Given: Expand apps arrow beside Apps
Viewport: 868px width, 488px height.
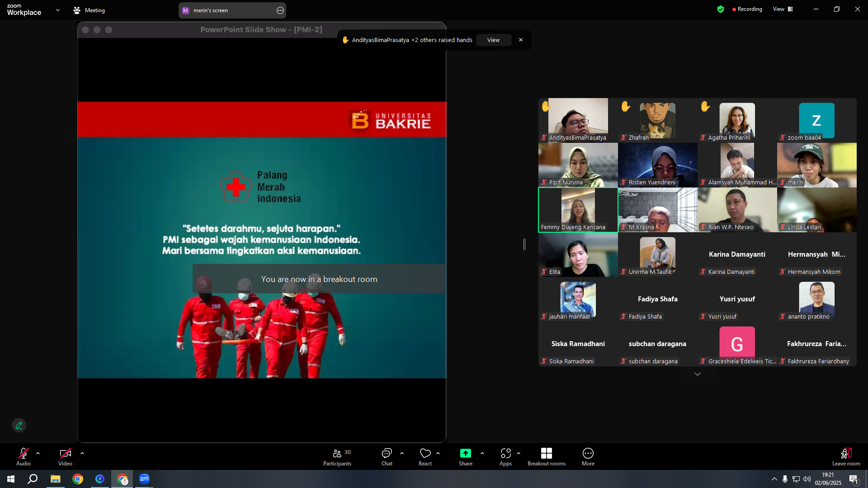Looking at the screenshot, I should pyautogui.click(x=519, y=453).
